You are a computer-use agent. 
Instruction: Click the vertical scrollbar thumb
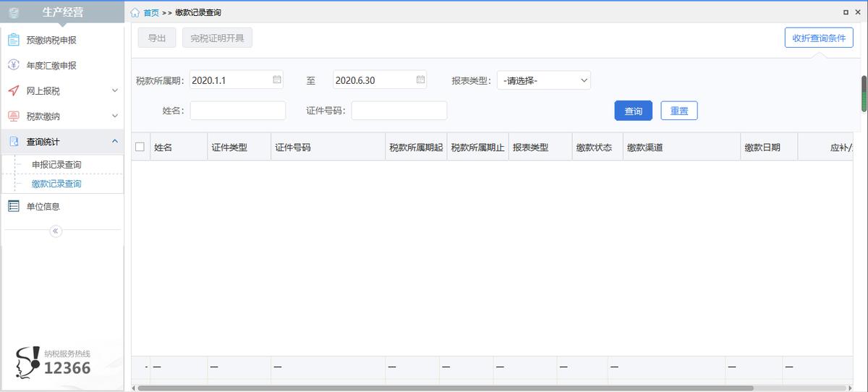(864, 93)
